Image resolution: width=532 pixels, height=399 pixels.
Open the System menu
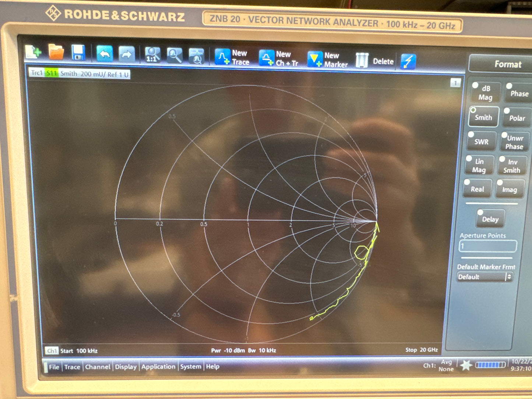click(x=190, y=367)
